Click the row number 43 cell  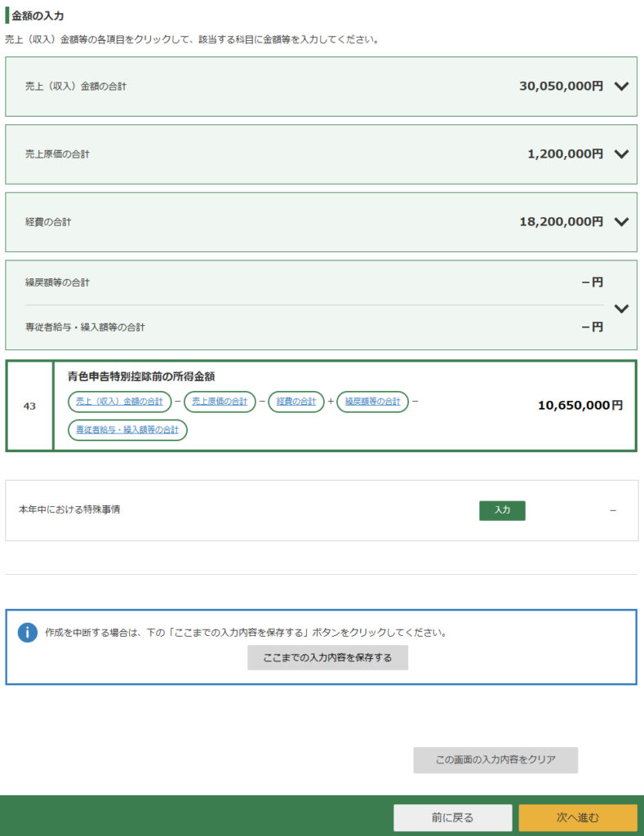tap(29, 406)
